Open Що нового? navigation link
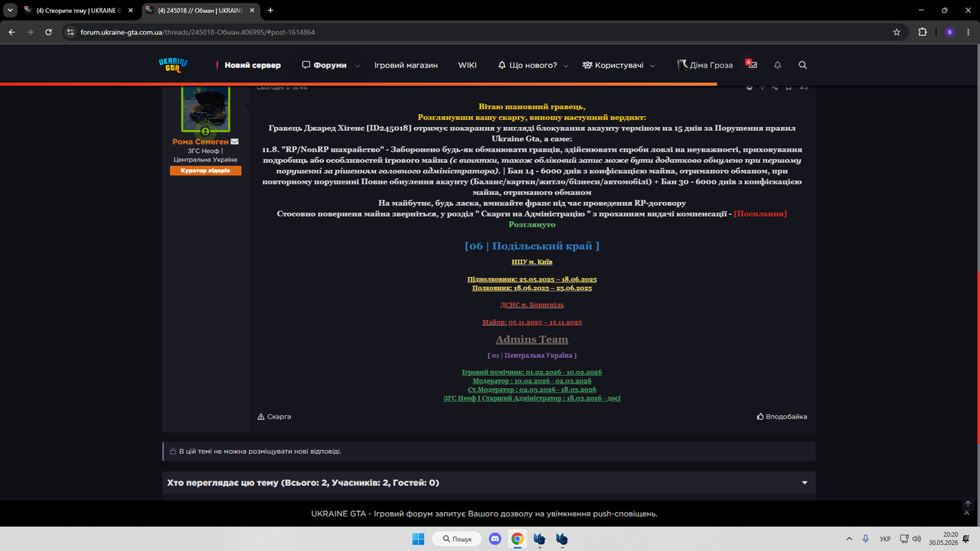Image resolution: width=980 pixels, height=551 pixels. click(528, 65)
